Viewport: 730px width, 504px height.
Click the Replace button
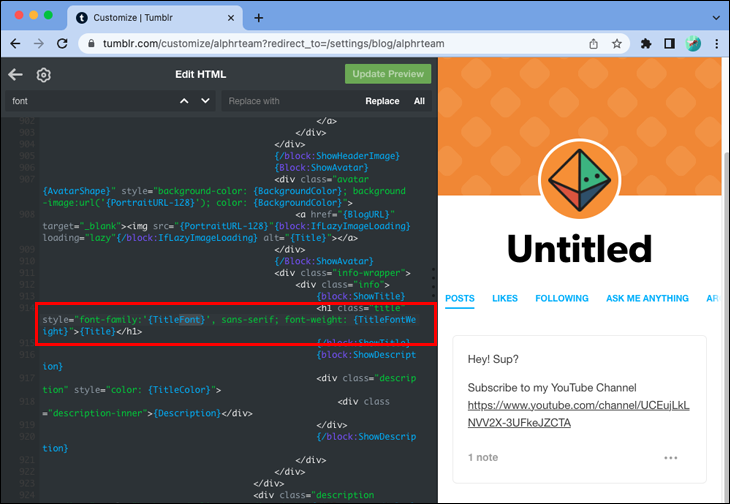(382, 101)
